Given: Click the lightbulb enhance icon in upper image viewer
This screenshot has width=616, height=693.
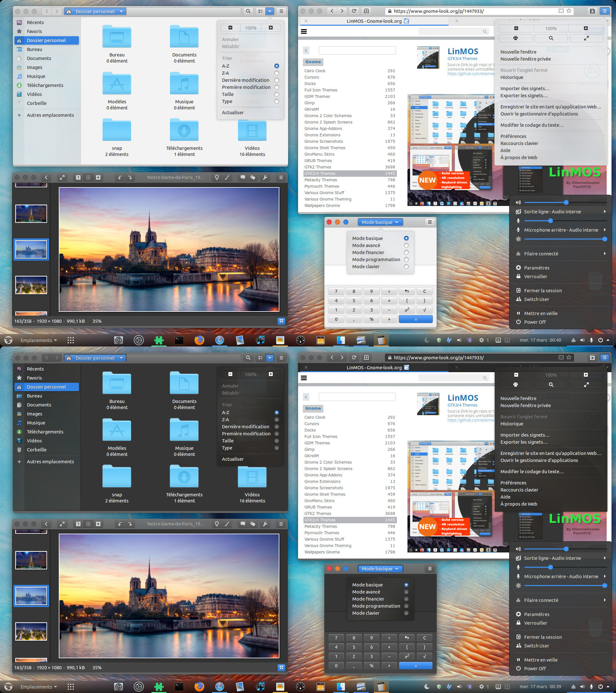Looking at the screenshot, I should [x=217, y=177].
